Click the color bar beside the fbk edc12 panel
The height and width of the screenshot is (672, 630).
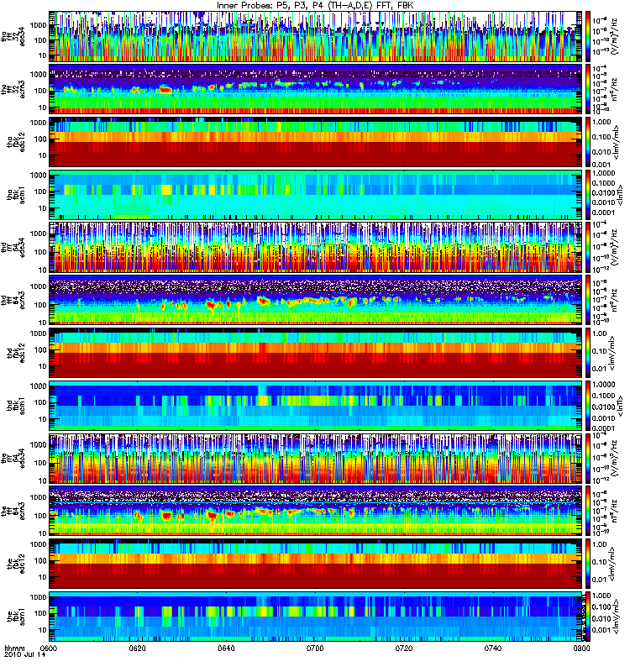coord(588,564)
